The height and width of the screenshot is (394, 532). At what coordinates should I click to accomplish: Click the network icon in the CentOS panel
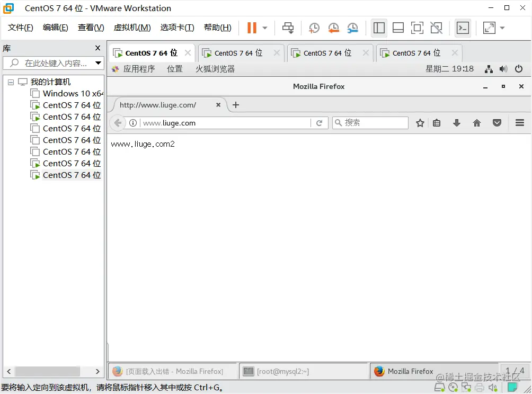[x=489, y=69]
